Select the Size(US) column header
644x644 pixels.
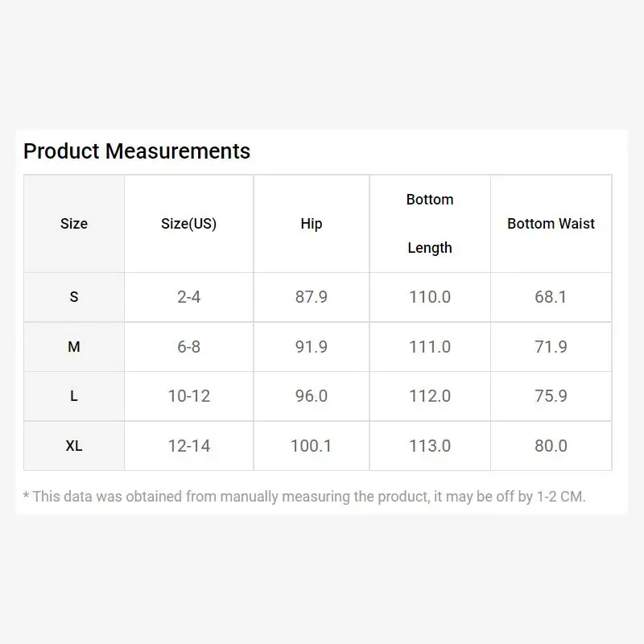pyautogui.click(x=189, y=224)
